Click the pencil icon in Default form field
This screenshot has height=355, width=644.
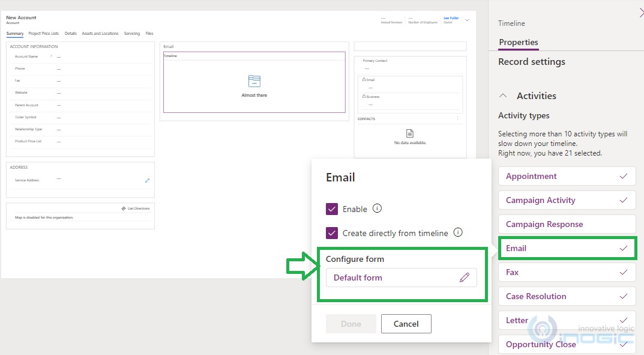[x=464, y=278]
